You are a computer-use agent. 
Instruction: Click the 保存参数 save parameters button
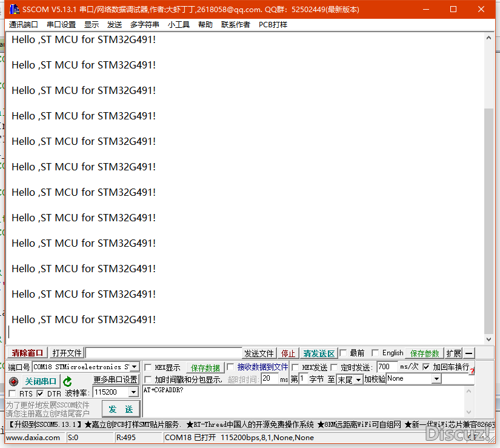pos(424,353)
